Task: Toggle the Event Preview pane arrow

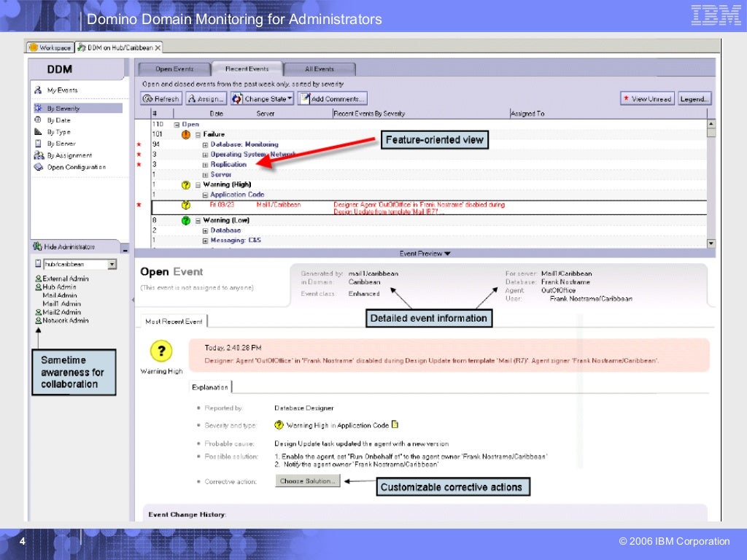Action: pos(447,254)
